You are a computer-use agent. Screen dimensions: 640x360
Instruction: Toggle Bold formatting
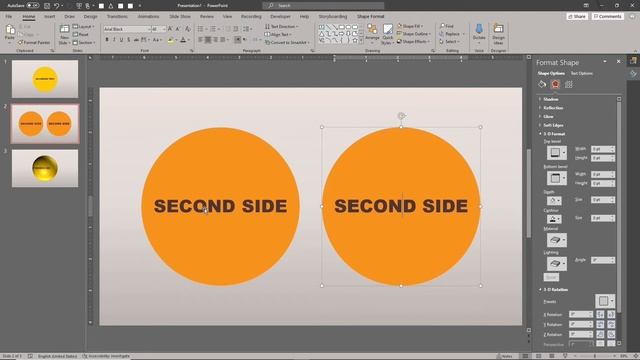pos(107,40)
